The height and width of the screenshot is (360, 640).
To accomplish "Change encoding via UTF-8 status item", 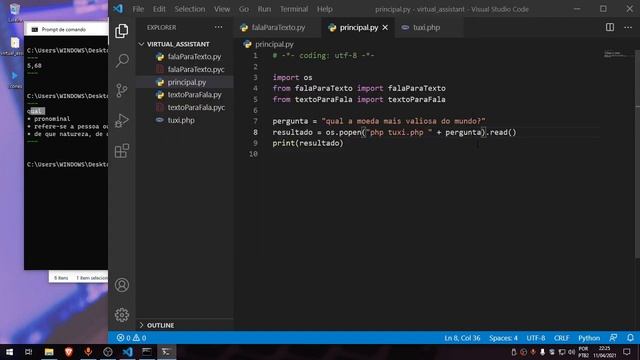I will 536,338.
